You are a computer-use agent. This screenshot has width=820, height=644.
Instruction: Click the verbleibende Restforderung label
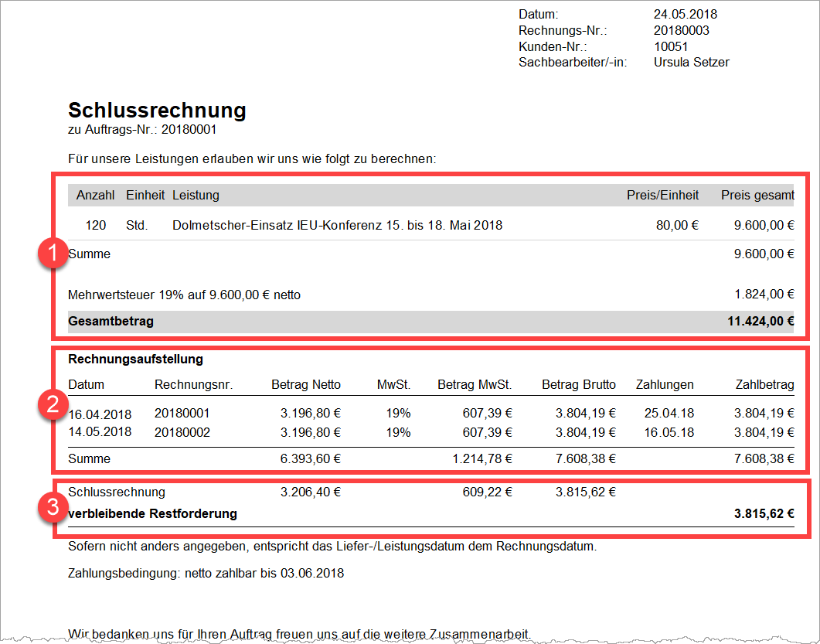(152, 513)
